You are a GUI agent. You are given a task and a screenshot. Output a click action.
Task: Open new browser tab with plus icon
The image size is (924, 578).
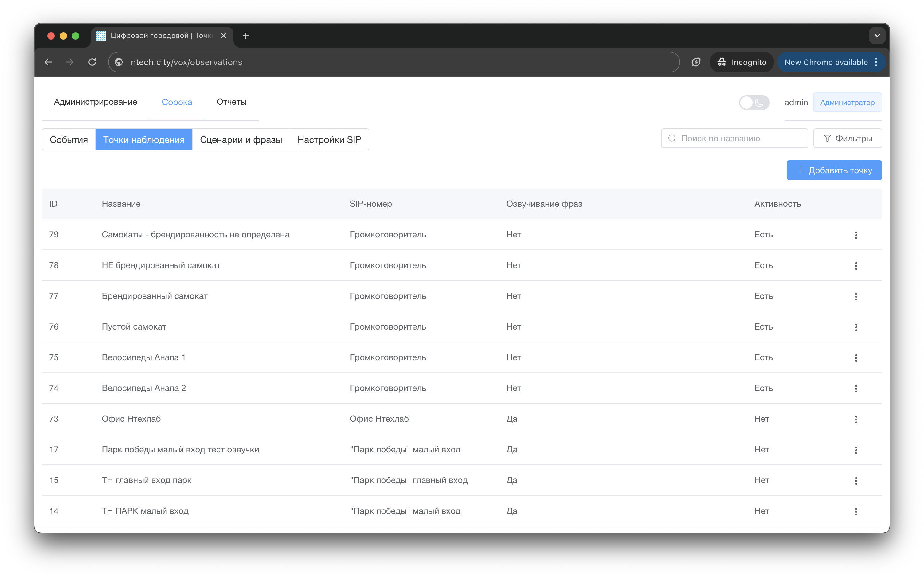[x=245, y=36]
